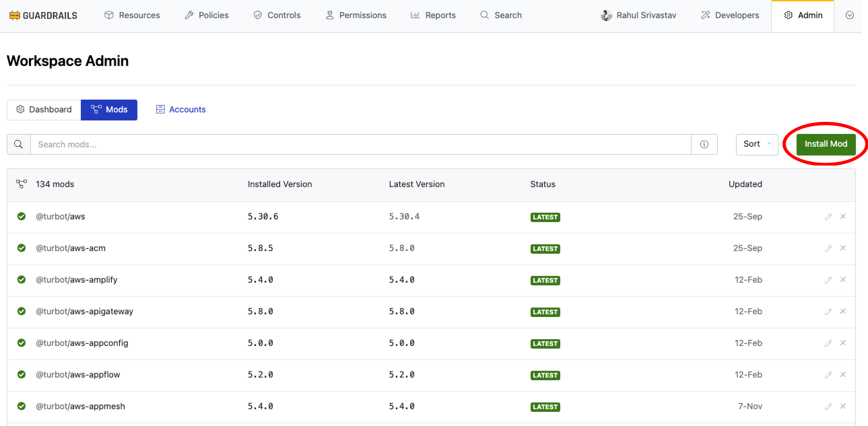This screenshot has height=426, width=868.
Task: Expand the circled chevron menu at top right
Action: click(x=849, y=15)
